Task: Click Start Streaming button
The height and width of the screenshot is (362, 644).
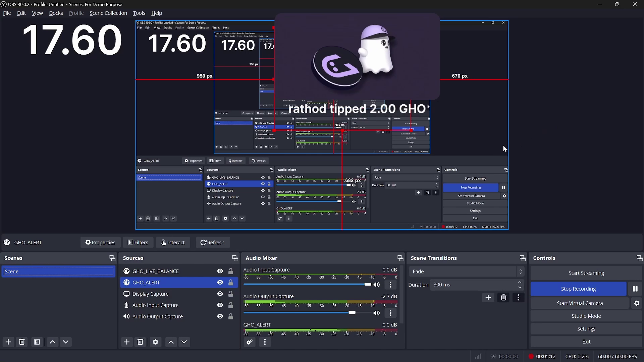Action: [586, 273]
